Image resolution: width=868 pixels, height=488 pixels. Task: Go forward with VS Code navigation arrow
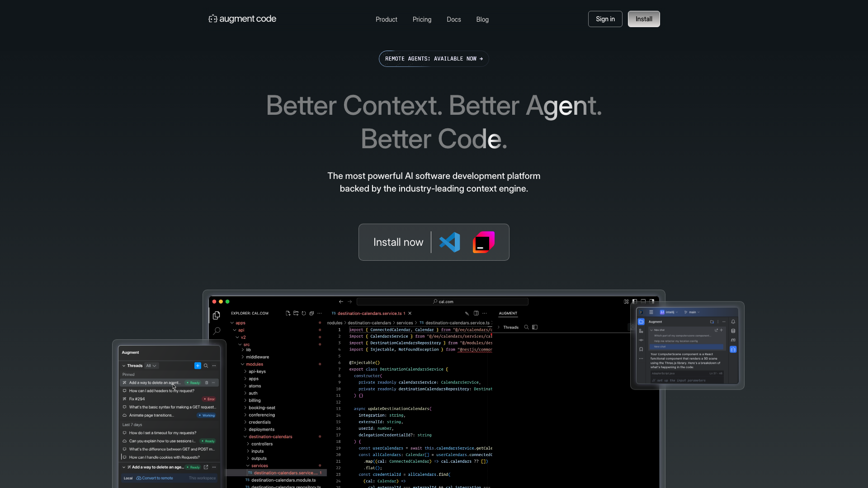349,301
